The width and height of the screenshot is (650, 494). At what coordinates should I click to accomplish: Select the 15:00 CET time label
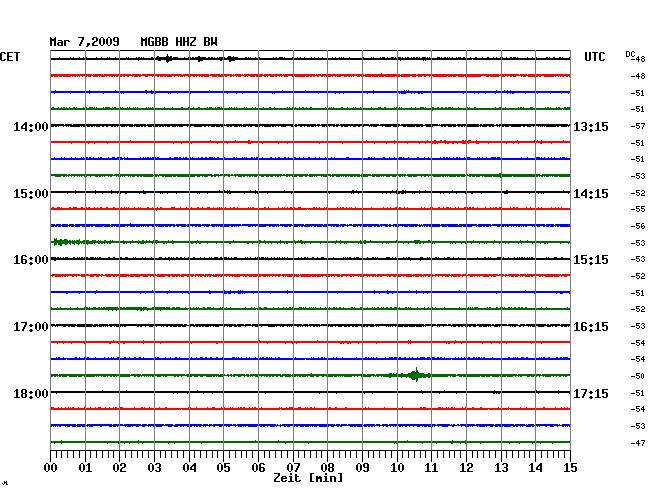(31, 194)
